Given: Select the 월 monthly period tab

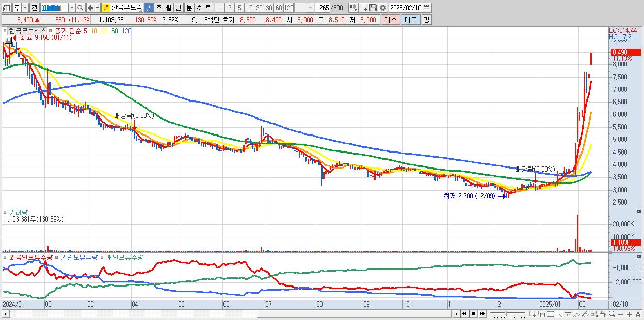Looking at the screenshot, I should point(168,8).
